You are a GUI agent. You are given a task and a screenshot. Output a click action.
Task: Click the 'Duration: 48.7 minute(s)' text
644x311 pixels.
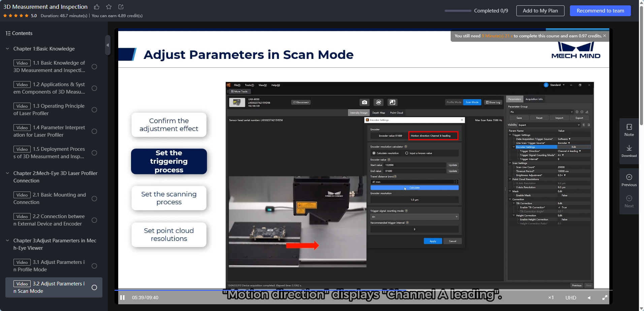pyautogui.click(x=64, y=15)
